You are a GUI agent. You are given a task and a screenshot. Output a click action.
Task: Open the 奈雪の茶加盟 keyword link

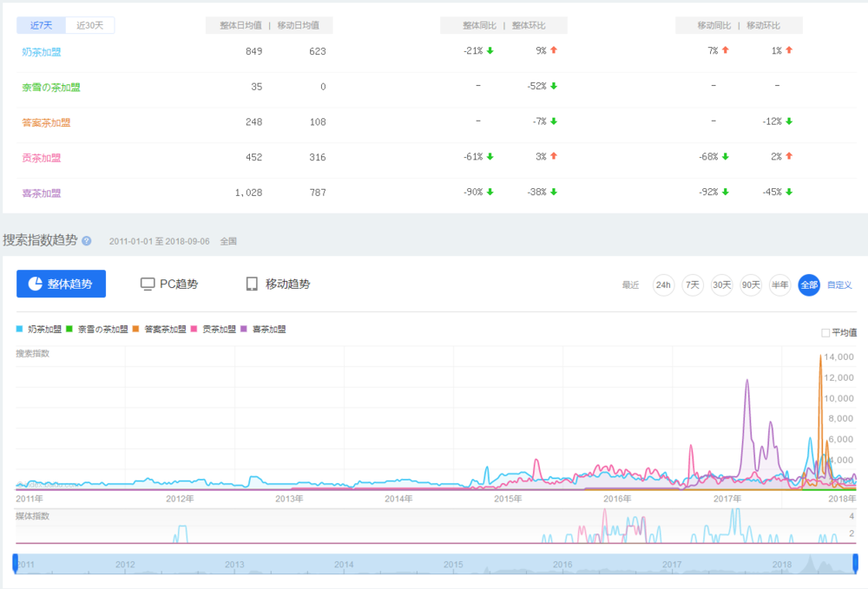[x=51, y=88]
